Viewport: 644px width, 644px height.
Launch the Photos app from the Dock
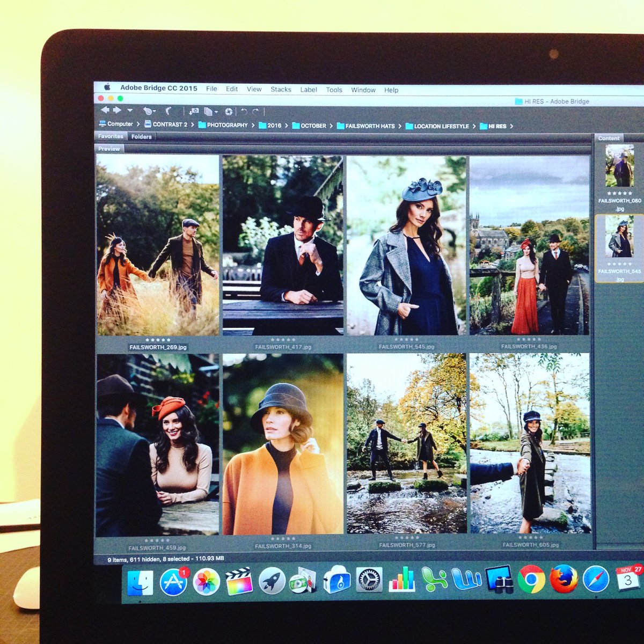(207, 582)
